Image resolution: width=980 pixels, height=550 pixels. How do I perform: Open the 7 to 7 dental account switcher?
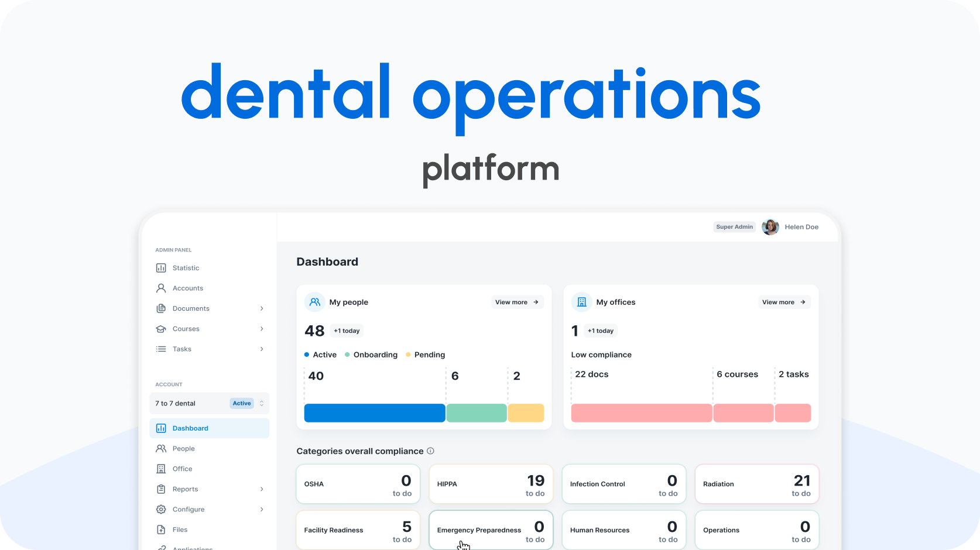[209, 403]
